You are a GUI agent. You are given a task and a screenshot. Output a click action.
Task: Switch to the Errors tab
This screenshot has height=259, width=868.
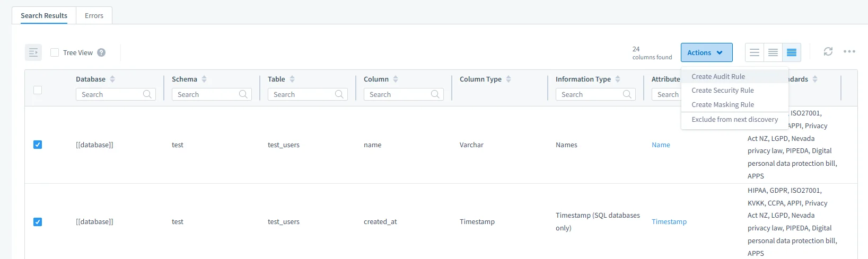coord(94,15)
